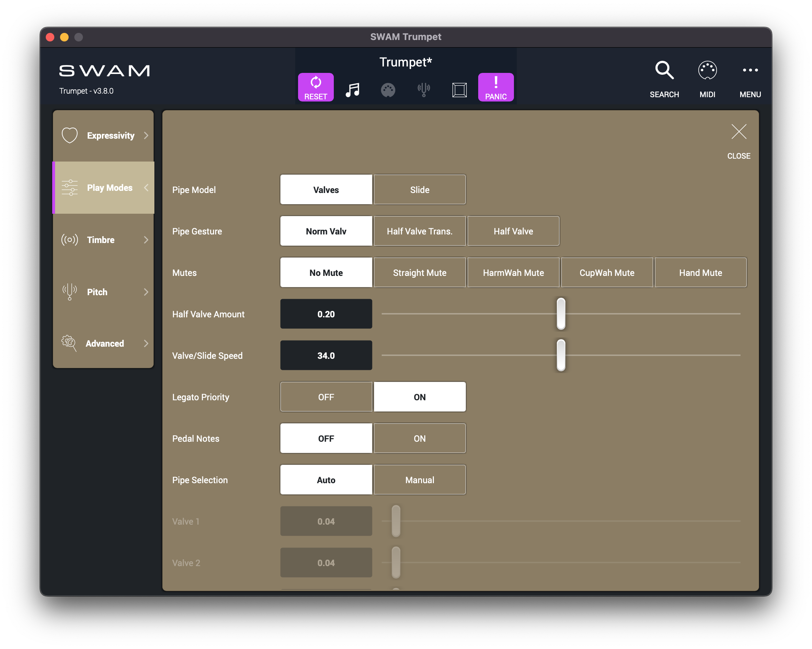This screenshot has height=649, width=812.
Task: Turn Legato Priority OFF
Action: (326, 397)
